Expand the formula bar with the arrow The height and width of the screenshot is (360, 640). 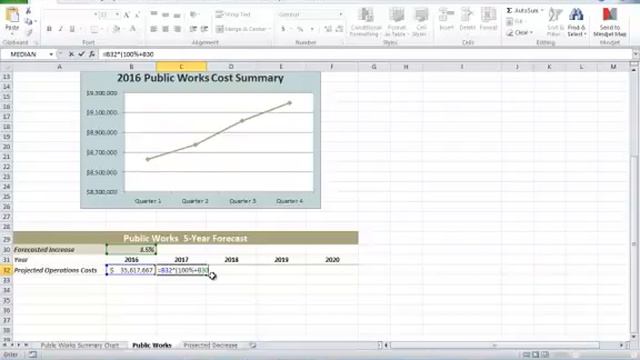click(x=636, y=54)
